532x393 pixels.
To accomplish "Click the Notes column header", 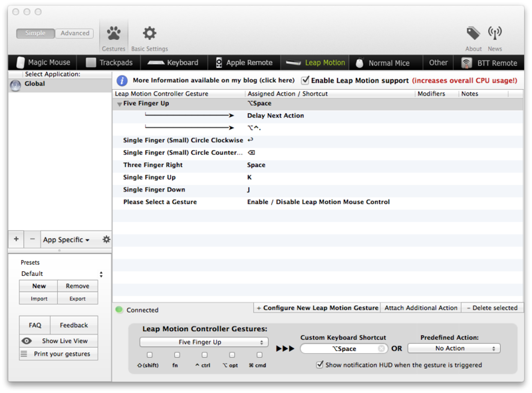I will point(483,94).
